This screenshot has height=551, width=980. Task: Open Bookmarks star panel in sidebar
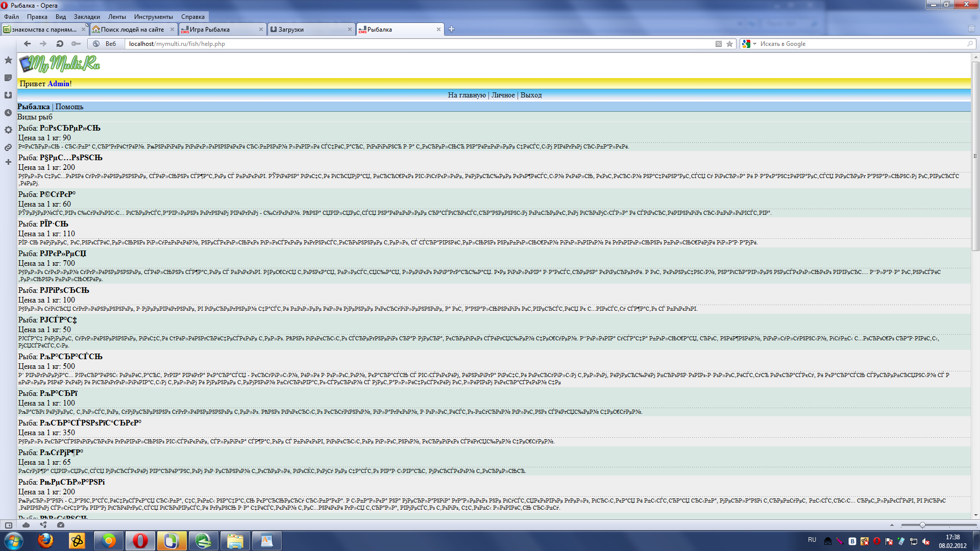(8, 60)
